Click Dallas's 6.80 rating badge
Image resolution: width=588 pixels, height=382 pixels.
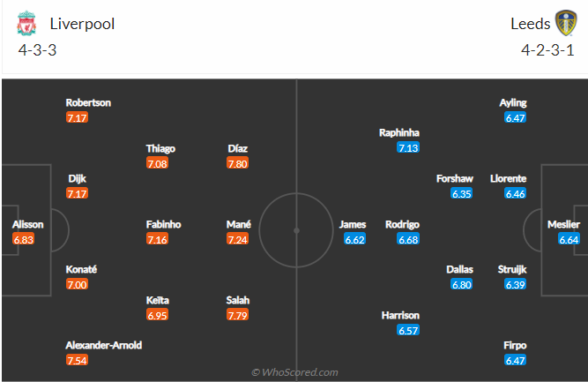462,284
